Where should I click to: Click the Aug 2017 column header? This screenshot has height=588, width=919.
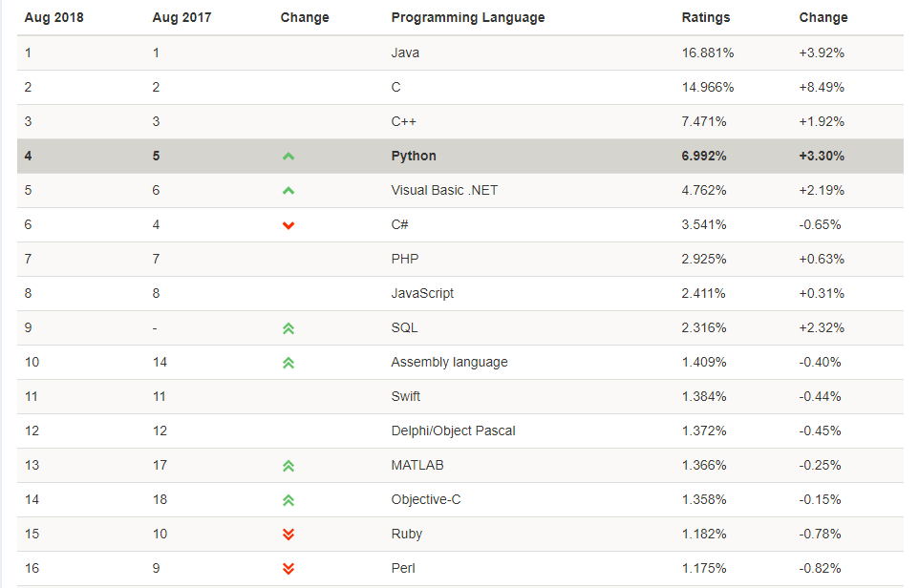pos(182,17)
